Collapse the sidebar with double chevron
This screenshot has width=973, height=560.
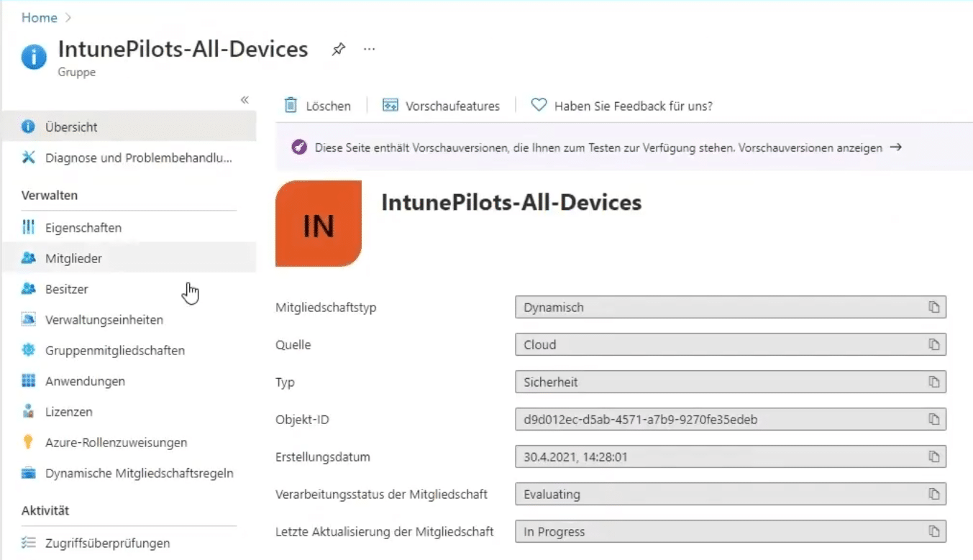[245, 100]
